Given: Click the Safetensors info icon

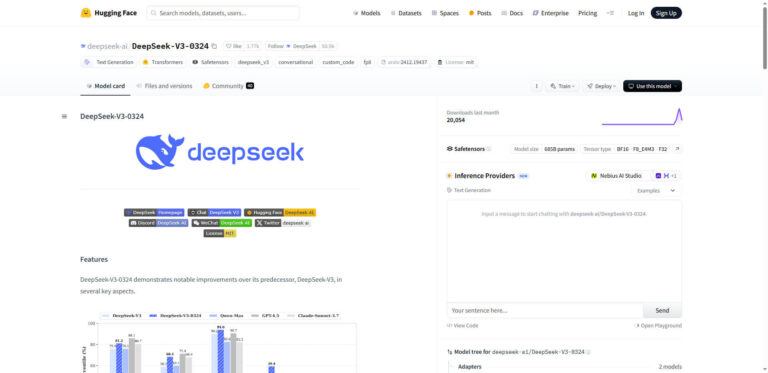Looking at the screenshot, I should [489, 149].
